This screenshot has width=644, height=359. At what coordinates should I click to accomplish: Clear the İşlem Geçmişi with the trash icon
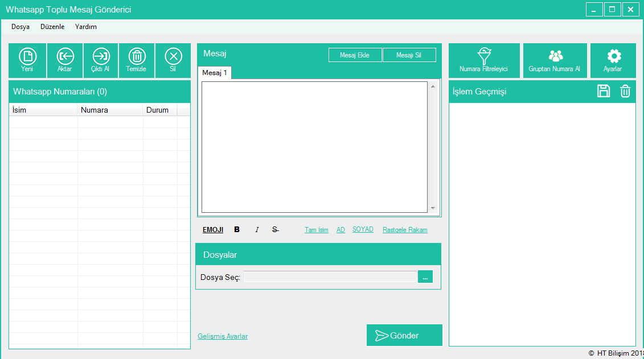(x=625, y=91)
